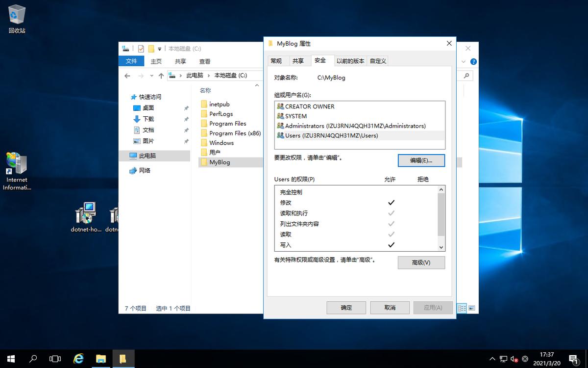Click the properties icon in quick access toolbar
The width and height of the screenshot is (588, 368).
(141, 49)
